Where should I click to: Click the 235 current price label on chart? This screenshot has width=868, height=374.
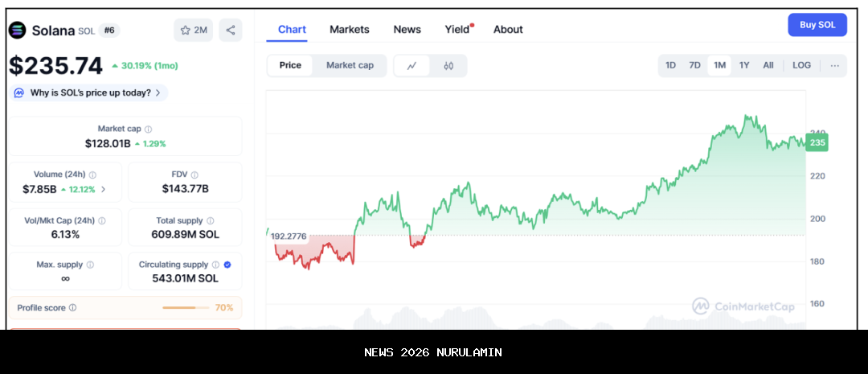click(x=817, y=143)
